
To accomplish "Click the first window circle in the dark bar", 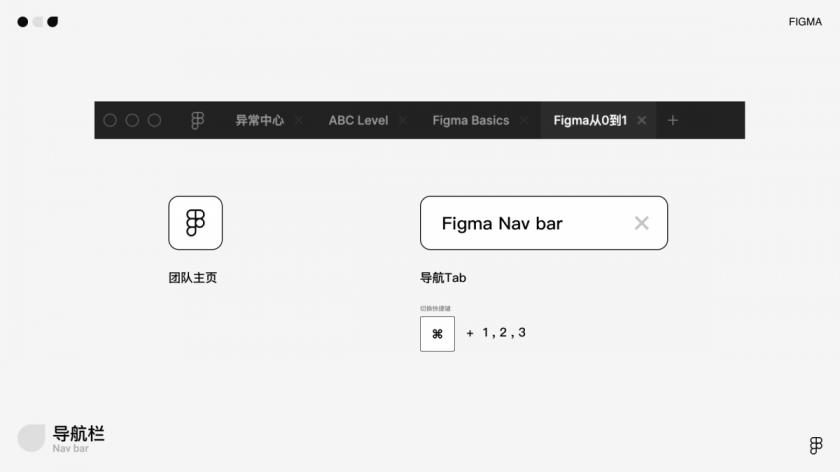I will point(110,121).
